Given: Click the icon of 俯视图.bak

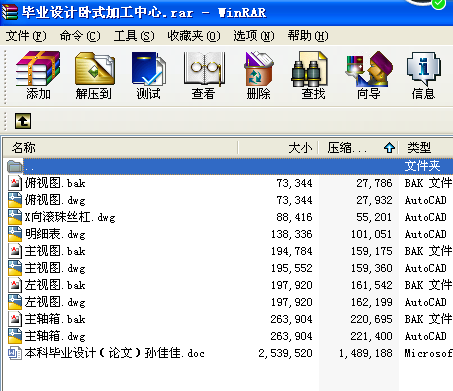Looking at the screenshot, I should pos(15,183).
